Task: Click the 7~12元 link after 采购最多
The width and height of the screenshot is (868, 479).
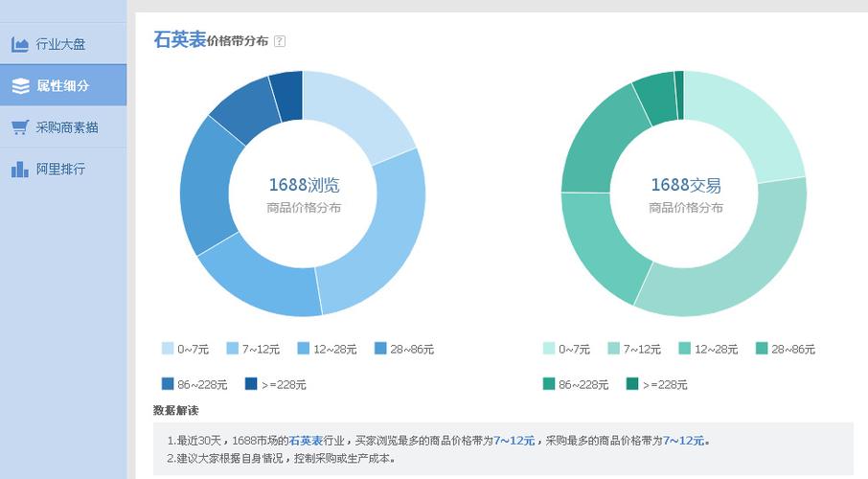Action: coord(684,441)
